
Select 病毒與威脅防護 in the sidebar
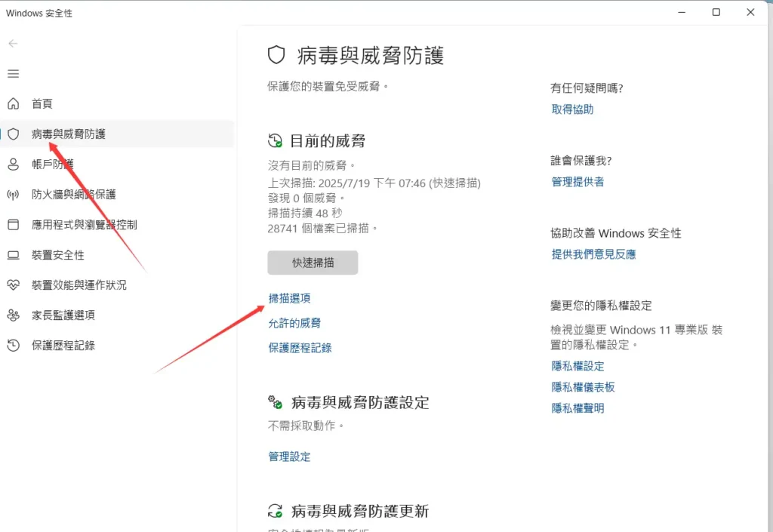117,134
